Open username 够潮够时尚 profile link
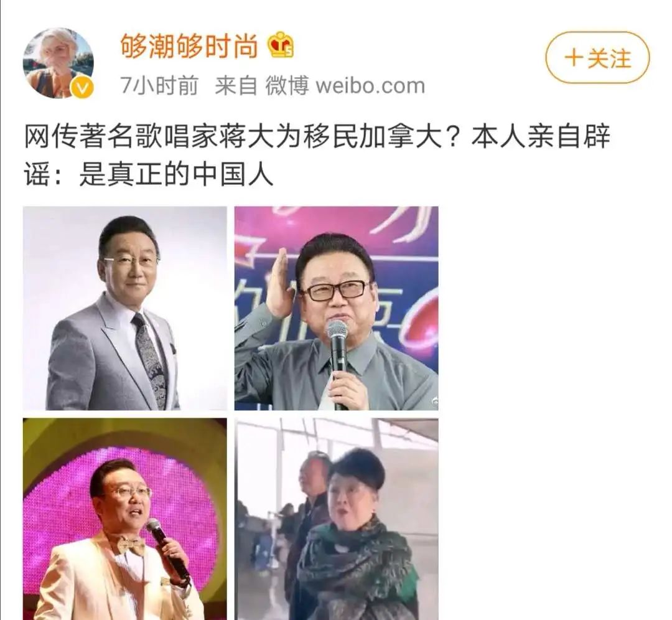Viewport: 672px width, 620px height. pyautogui.click(x=189, y=46)
